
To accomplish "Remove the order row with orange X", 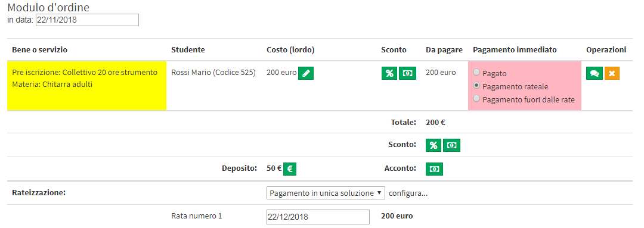I will [612, 73].
